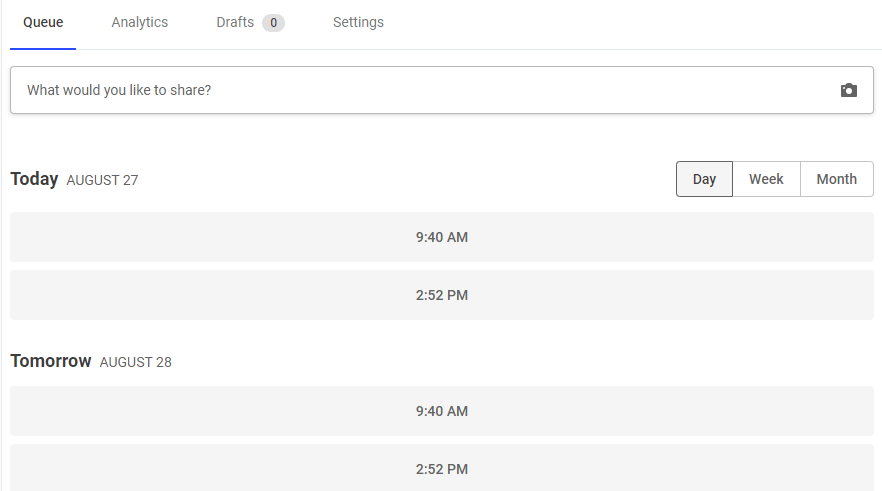
Task: Select today's 2:52 PM time slot
Action: tap(442, 295)
